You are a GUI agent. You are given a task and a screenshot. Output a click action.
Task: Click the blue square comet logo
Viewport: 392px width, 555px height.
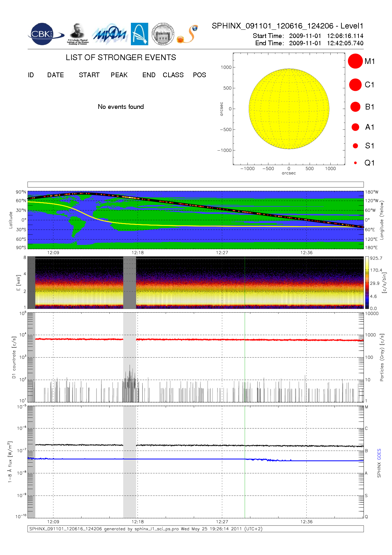(x=139, y=34)
